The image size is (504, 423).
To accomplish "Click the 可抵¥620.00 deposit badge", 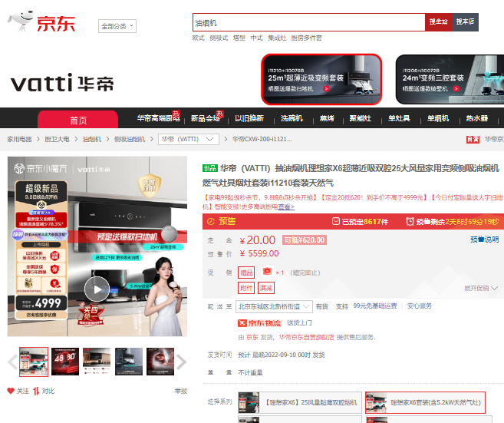I will pos(305,240).
